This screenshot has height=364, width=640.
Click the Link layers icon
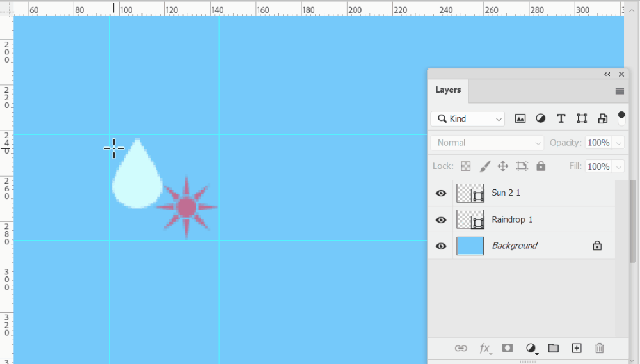(461, 348)
